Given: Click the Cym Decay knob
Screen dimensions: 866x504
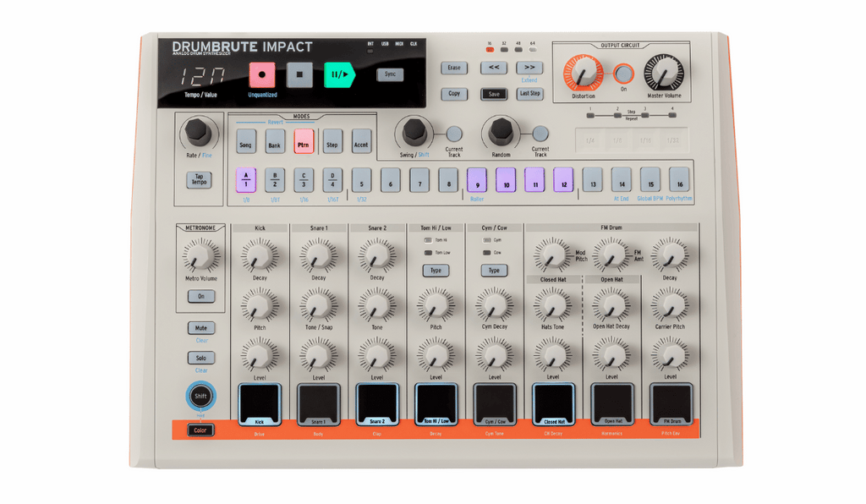Looking at the screenshot, I should pos(494,305).
